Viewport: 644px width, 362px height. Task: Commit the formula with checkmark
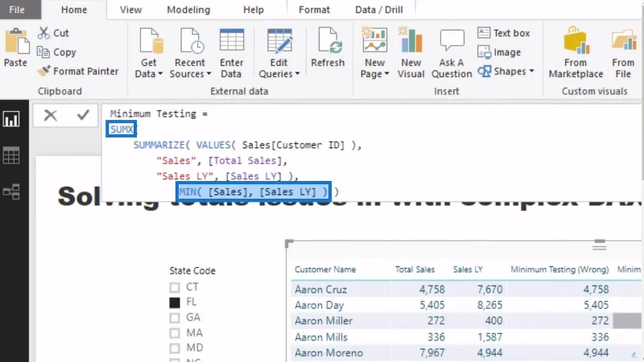(x=83, y=115)
